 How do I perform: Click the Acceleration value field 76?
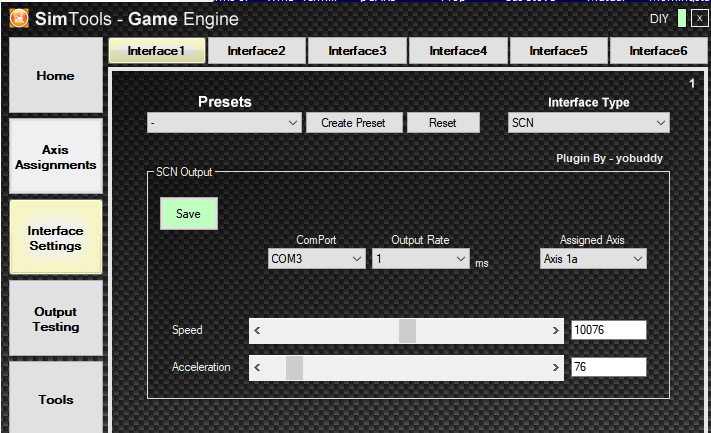tap(609, 367)
